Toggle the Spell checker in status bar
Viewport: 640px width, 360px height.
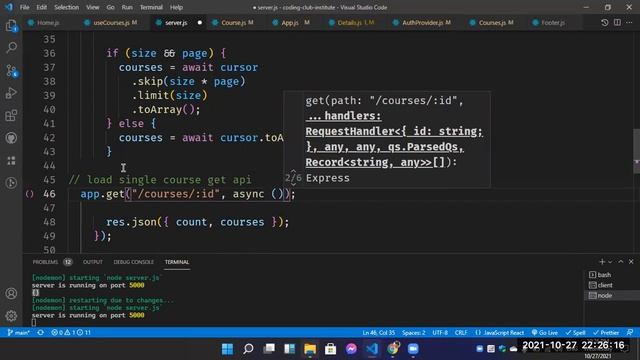tap(576, 333)
